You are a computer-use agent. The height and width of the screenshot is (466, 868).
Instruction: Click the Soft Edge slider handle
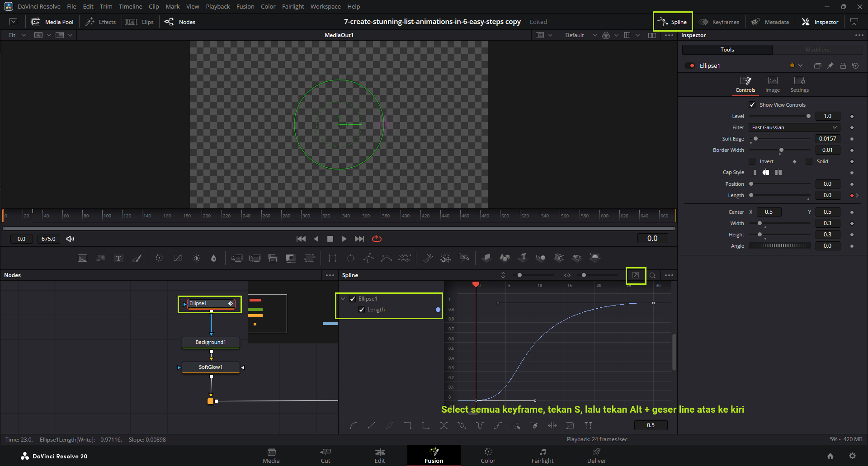[x=755, y=139]
